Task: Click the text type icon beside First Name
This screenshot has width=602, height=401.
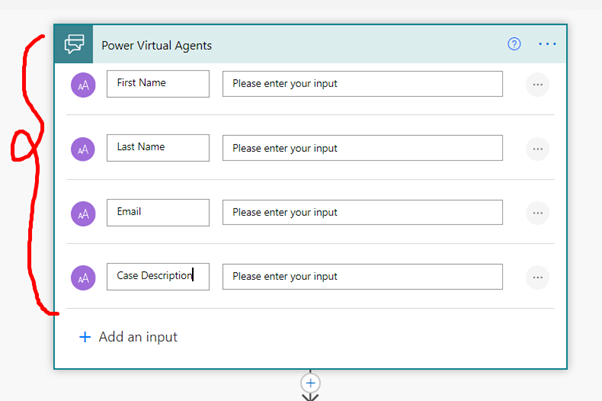Action: [83, 85]
